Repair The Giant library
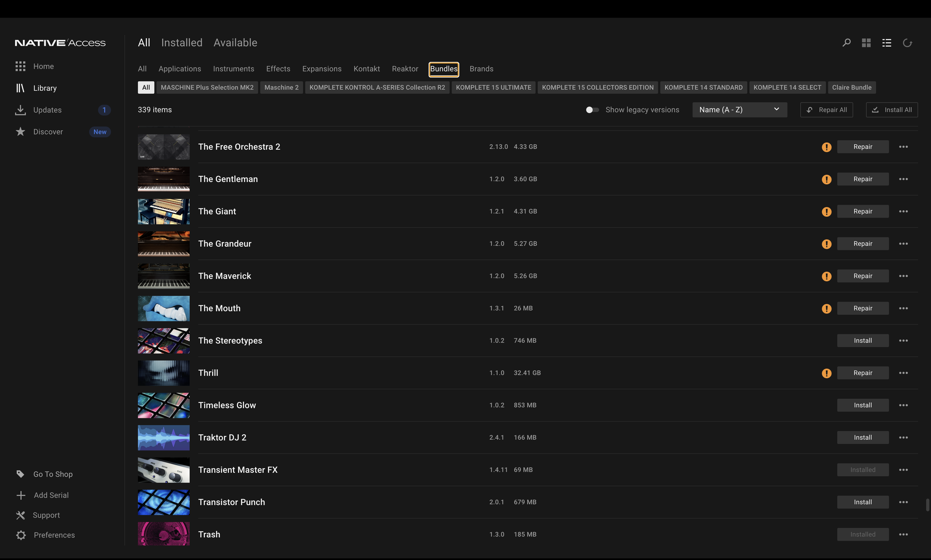931x560 pixels. 863,211
